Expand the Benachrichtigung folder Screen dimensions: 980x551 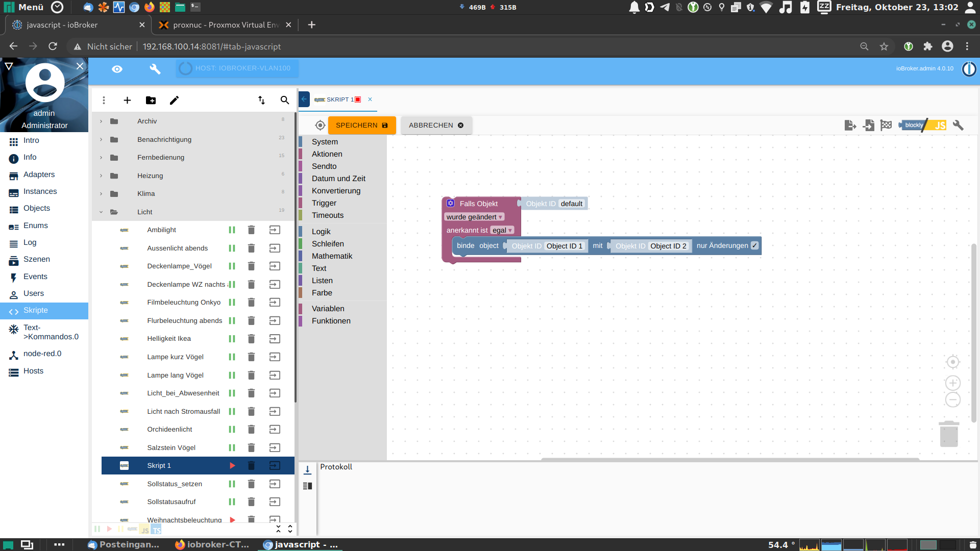101,140
